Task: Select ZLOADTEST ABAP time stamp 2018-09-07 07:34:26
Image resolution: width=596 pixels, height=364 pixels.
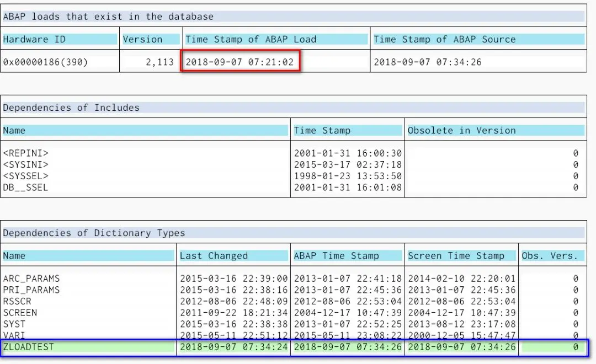Action: 348,347
